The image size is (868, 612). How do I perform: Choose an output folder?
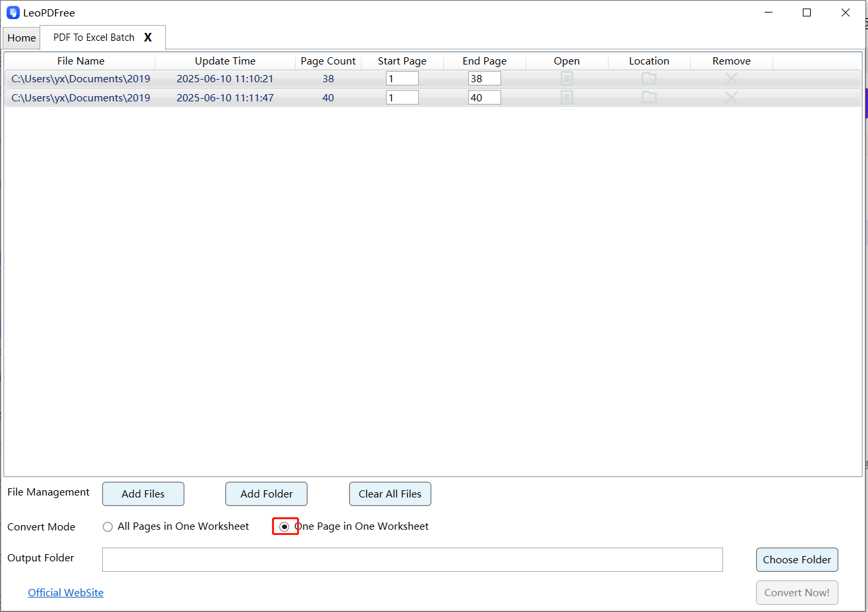[797, 559]
